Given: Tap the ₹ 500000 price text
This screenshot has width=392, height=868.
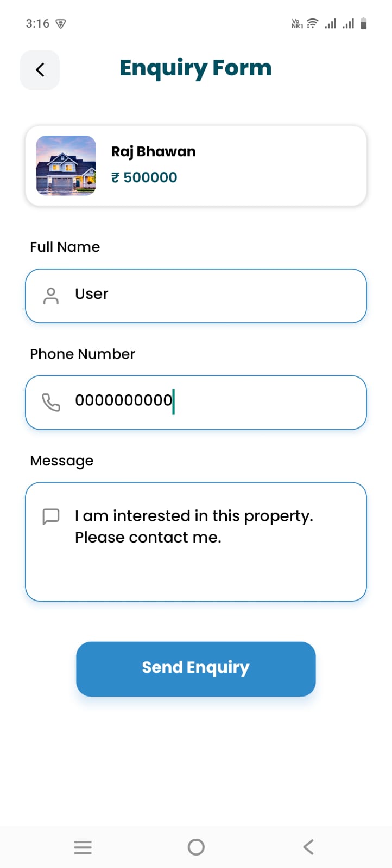Looking at the screenshot, I should 144,177.
